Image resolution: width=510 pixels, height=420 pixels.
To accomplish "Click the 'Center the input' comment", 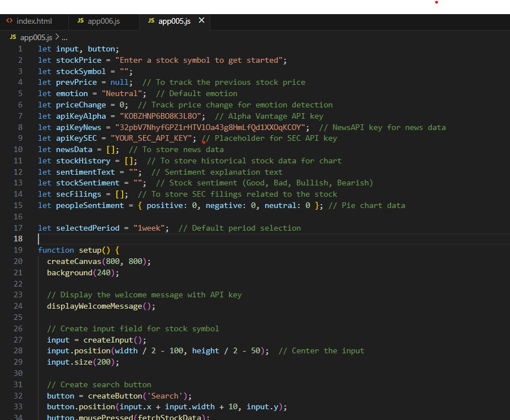I will (321, 351).
